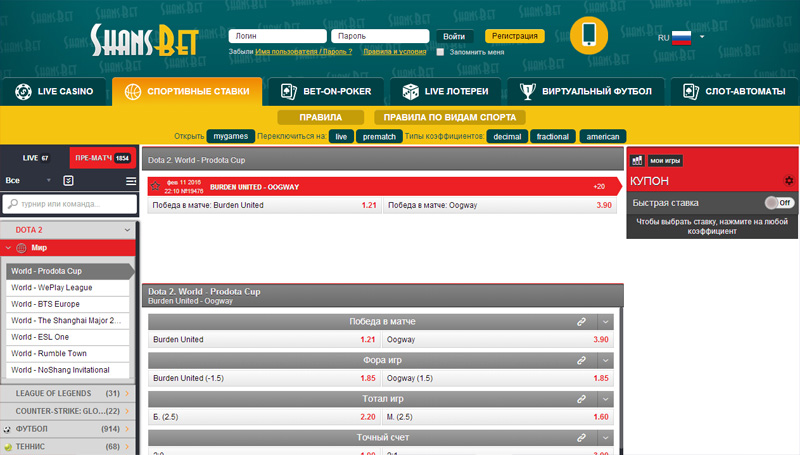Open the forgot username/password link

(304, 52)
